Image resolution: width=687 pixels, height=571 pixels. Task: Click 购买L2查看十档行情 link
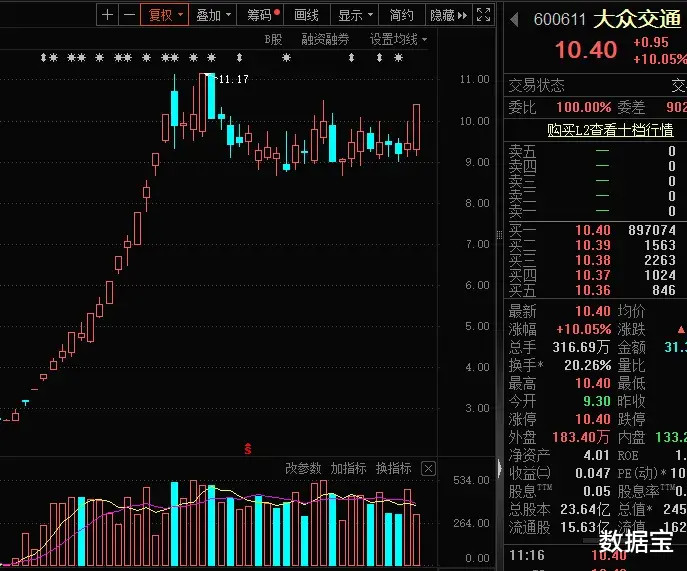[x=610, y=129]
